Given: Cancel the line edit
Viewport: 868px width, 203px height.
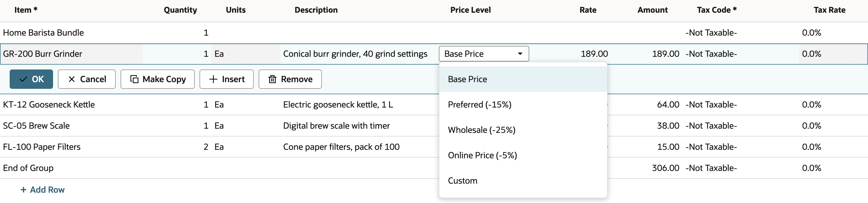Looking at the screenshot, I should [86, 79].
